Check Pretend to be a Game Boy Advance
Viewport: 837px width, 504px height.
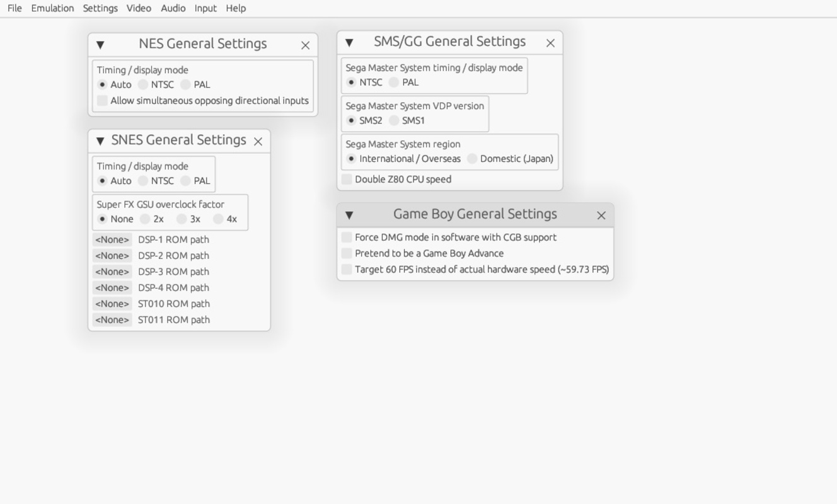point(347,253)
